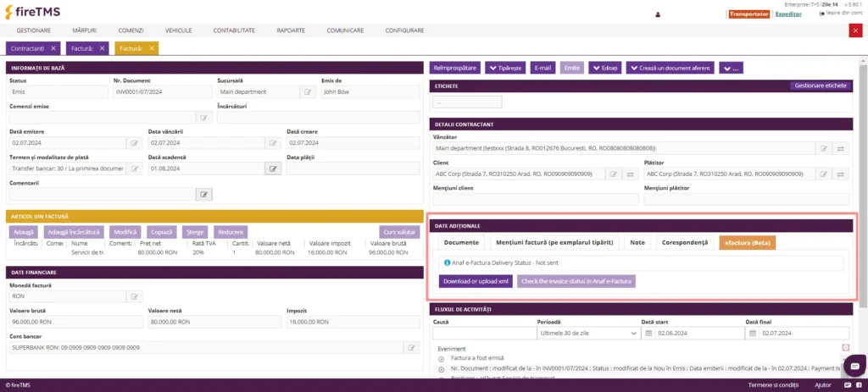This screenshot has height=392, width=868.
Task: Open the COMENZI menu
Action: click(131, 30)
